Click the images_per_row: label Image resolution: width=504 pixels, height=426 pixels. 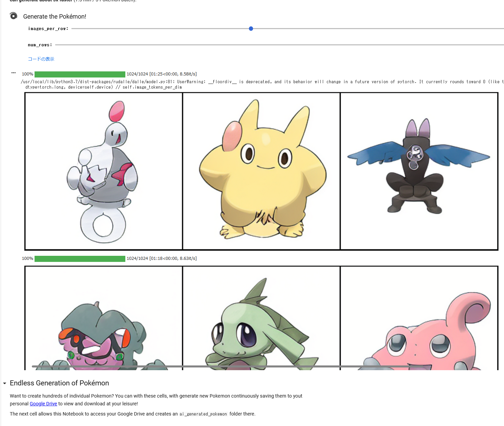[x=48, y=29]
